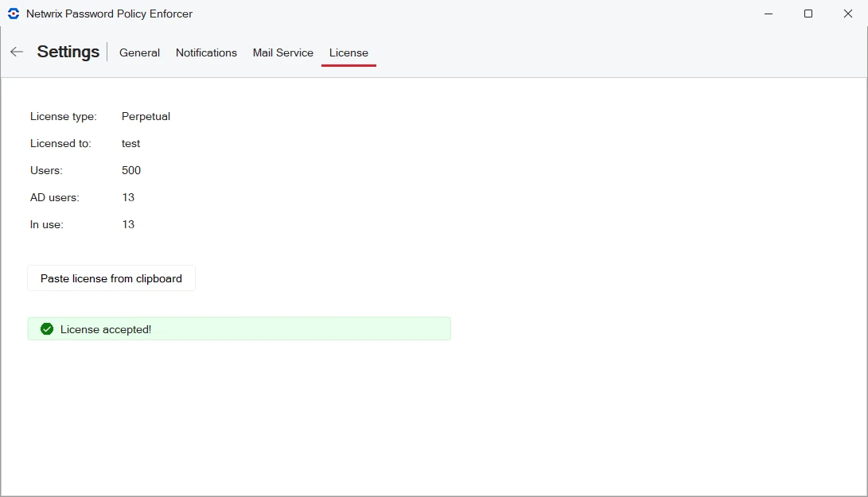868x497 pixels.
Task: Click the License accepted confirmation banner
Action: (x=239, y=328)
